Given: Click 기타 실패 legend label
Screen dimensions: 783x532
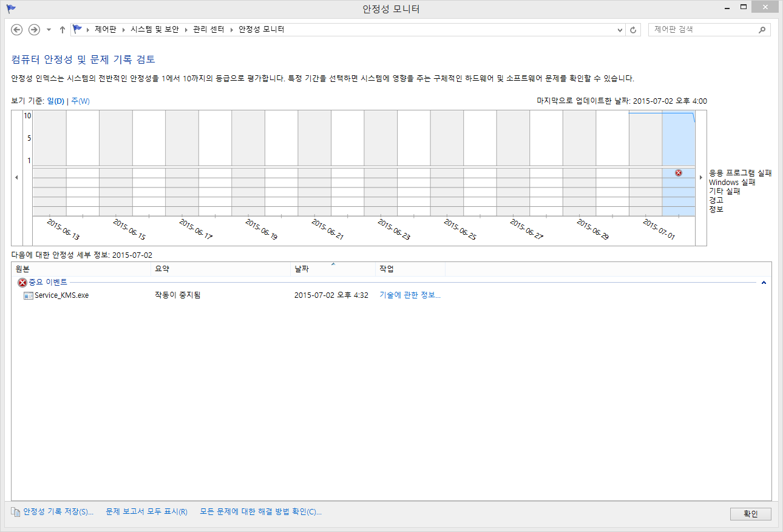Looking at the screenshot, I should click(x=725, y=191).
